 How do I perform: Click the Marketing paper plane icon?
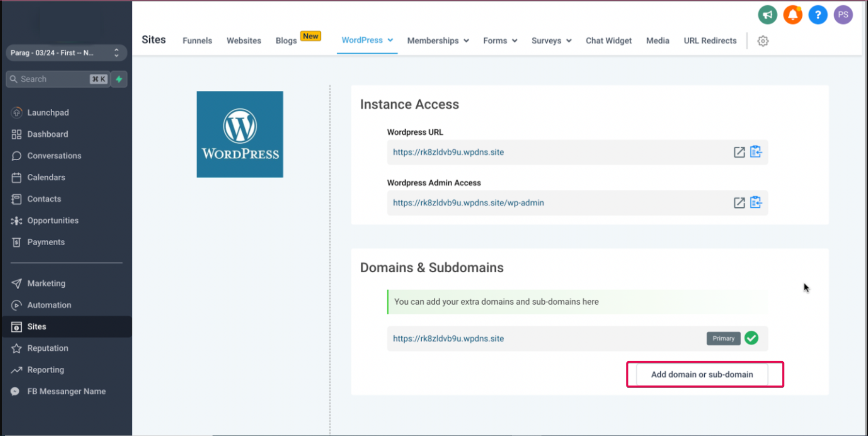16,283
